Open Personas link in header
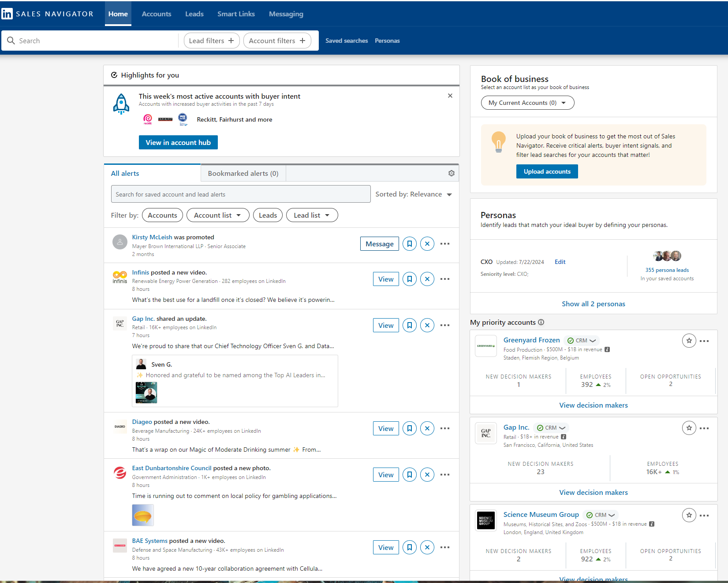 pyautogui.click(x=387, y=41)
